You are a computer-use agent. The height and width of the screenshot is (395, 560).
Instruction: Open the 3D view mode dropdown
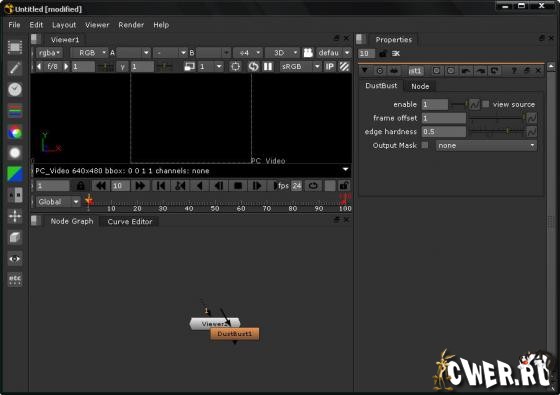tap(282, 53)
